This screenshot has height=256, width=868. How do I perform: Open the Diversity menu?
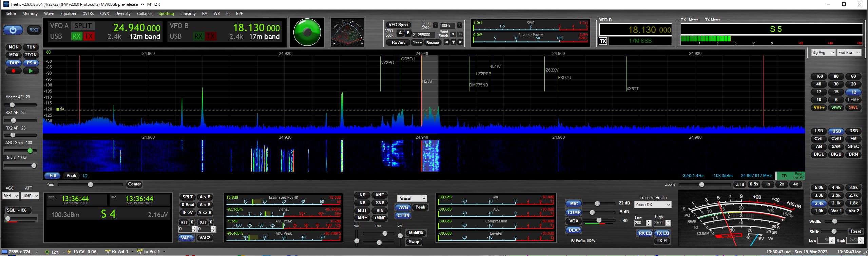[123, 14]
